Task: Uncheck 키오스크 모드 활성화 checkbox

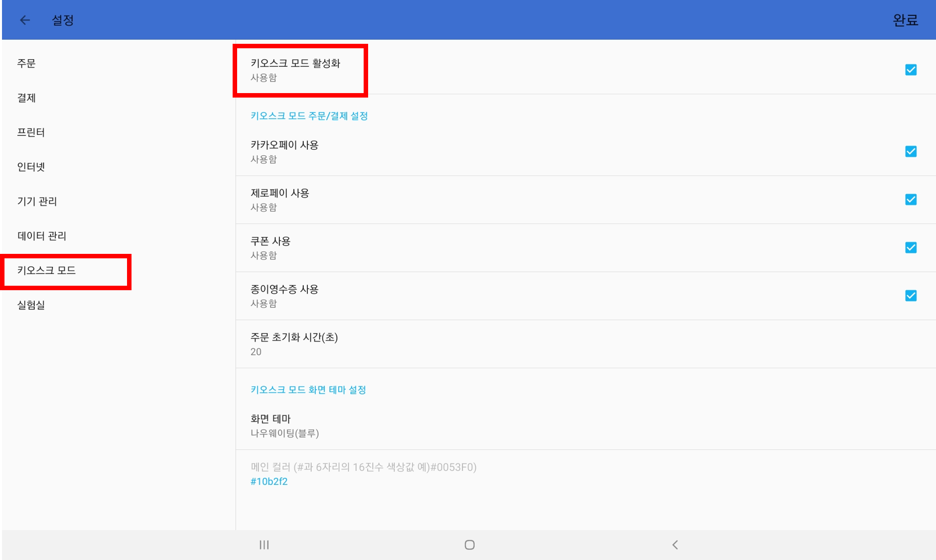Action: 911,70
